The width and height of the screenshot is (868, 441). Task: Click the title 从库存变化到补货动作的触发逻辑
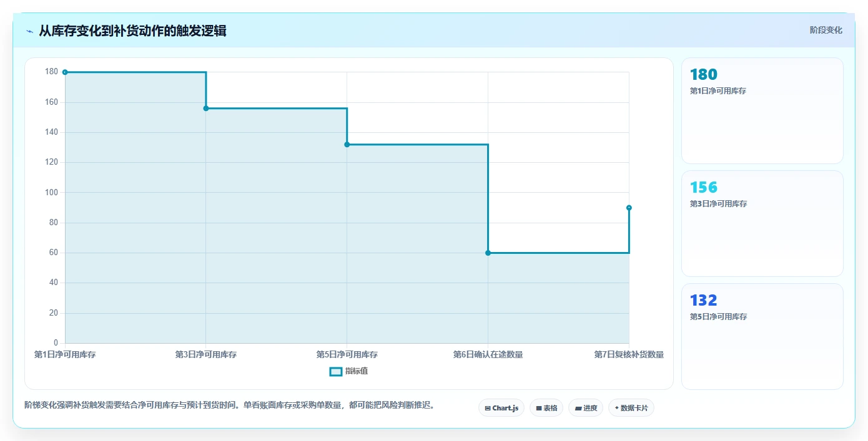132,31
